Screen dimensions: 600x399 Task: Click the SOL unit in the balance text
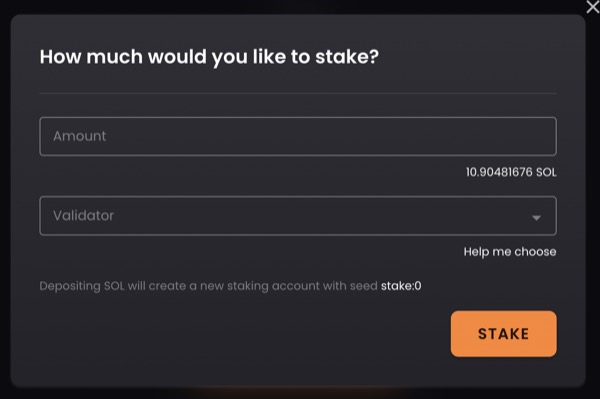click(546, 172)
